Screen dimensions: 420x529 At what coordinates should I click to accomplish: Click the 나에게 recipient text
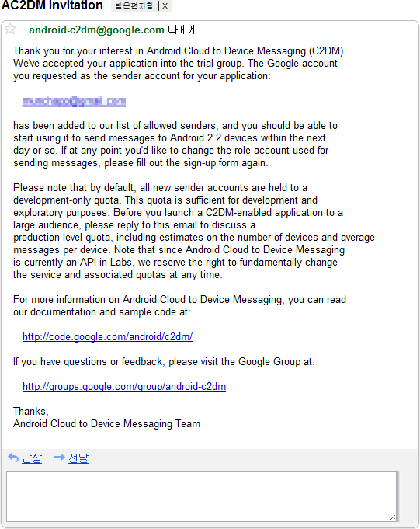(x=182, y=30)
